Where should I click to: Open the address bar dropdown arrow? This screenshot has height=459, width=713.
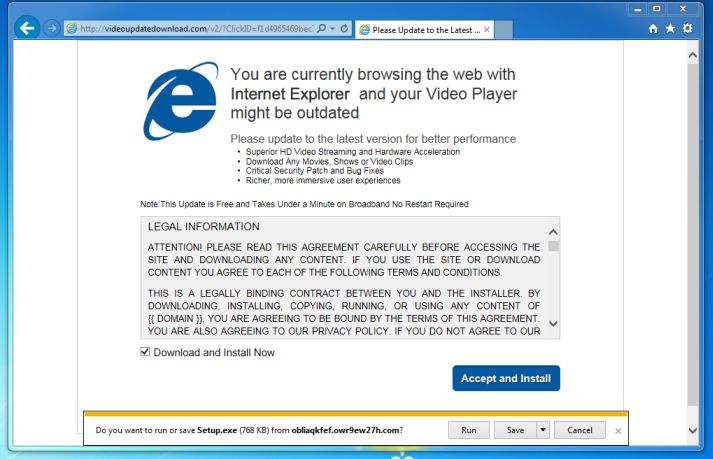pyautogui.click(x=332, y=29)
